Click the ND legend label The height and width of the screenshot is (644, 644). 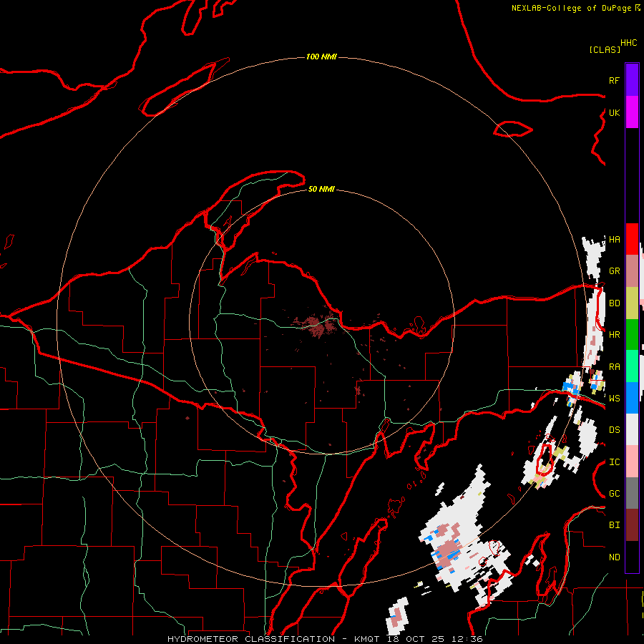[614, 557]
